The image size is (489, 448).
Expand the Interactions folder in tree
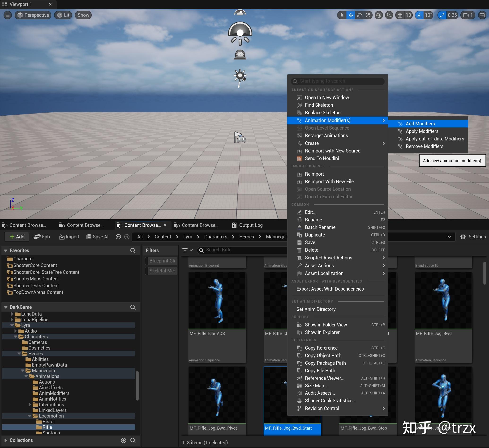[x=30, y=404]
